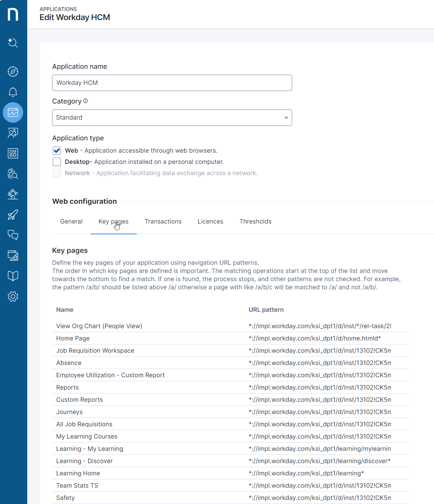This screenshot has width=434, height=504.
Task: Click the Journeys row URL pattern
Action: pos(320,412)
